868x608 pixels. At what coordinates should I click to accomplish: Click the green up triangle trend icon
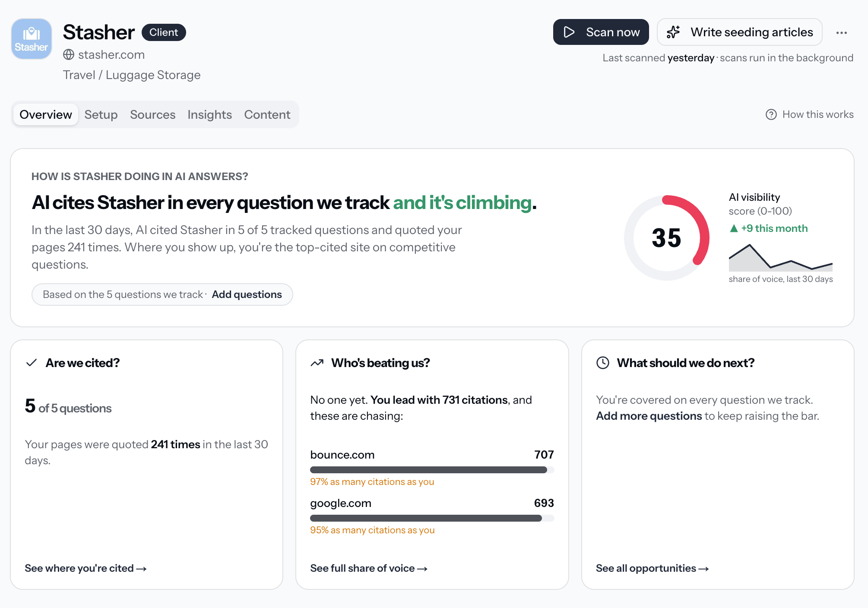click(x=734, y=228)
